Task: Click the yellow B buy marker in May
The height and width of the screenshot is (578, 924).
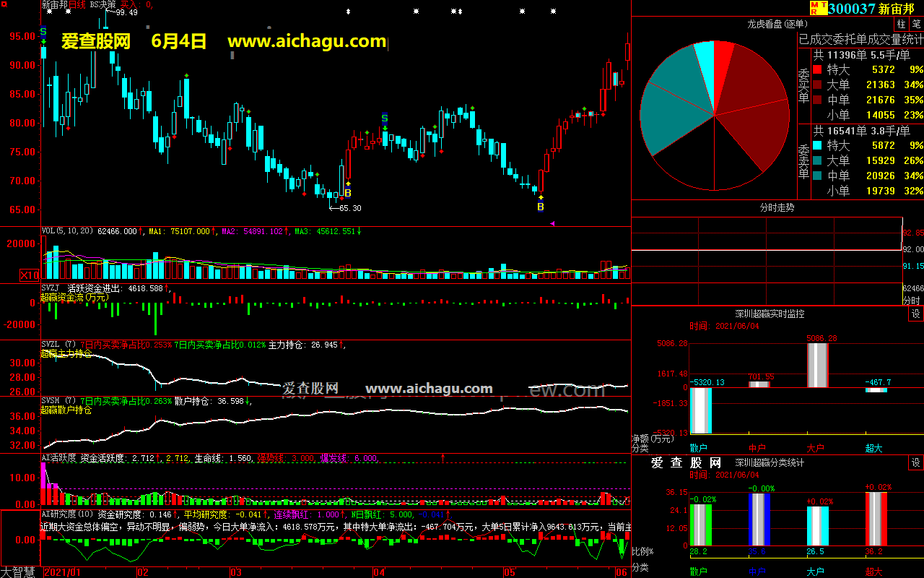Action: point(540,207)
